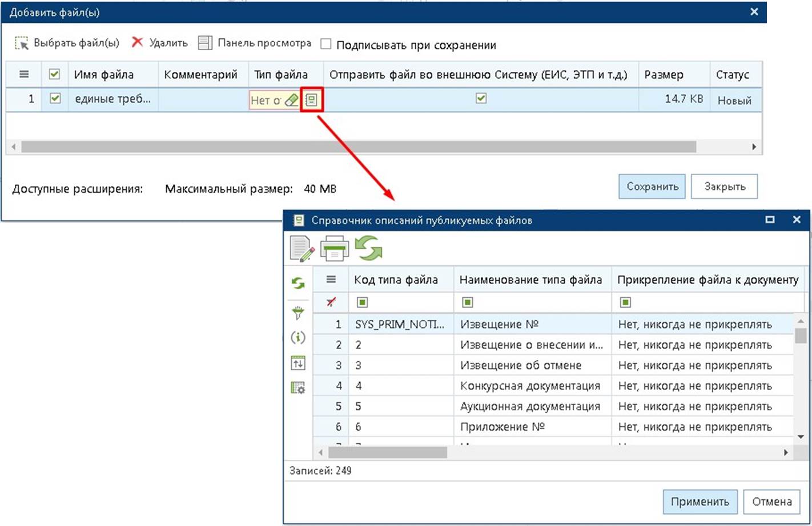Image resolution: width=812 pixels, height=526 pixels.
Task: Click the small green refresh icon in the Справочник sidebar
Action: [298, 283]
